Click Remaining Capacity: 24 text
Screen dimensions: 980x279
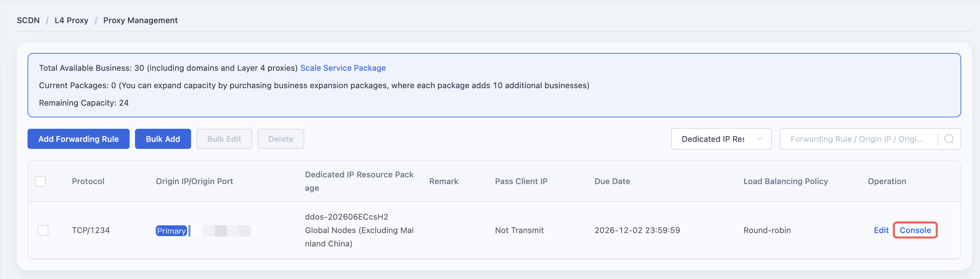(x=84, y=103)
